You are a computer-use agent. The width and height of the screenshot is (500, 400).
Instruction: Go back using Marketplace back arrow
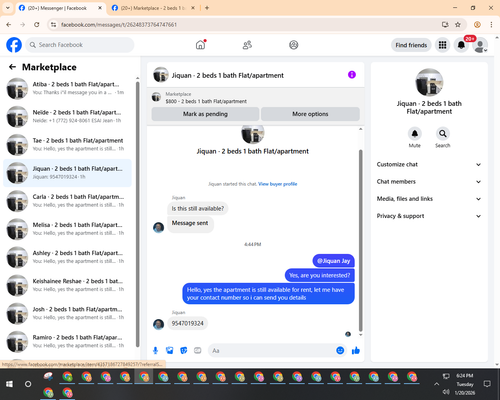click(12, 67)
